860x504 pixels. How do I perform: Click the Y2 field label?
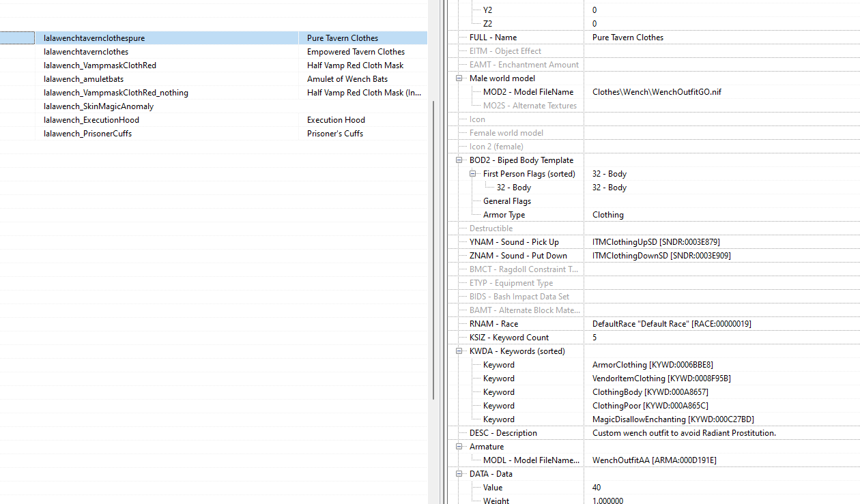[x=487, y=10]
